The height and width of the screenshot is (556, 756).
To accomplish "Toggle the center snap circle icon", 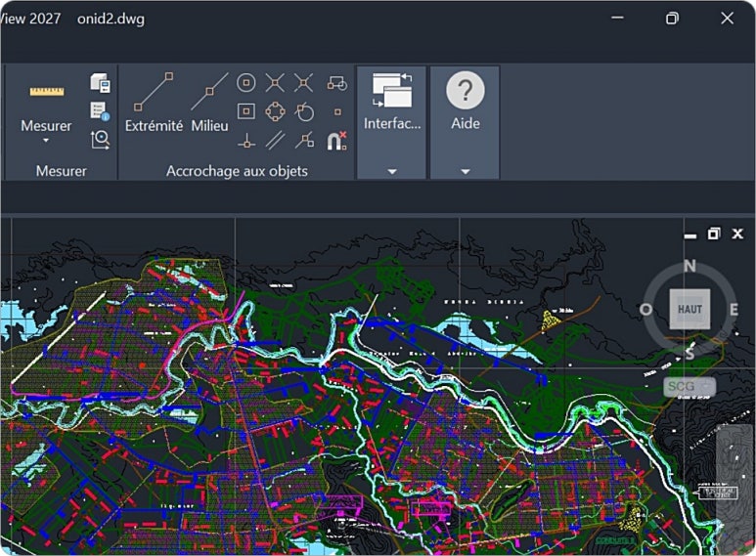I will click(x=246, y=83).
